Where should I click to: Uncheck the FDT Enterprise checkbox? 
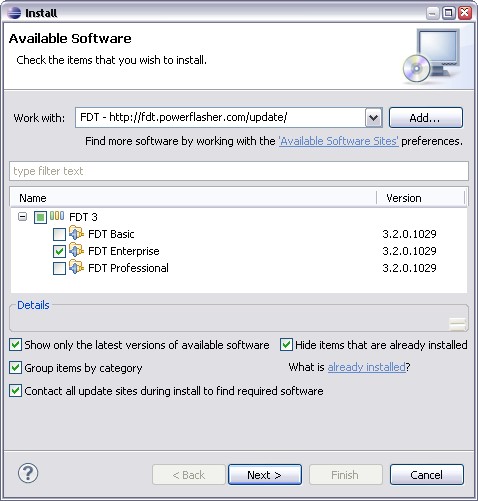(x=59, y=251)
